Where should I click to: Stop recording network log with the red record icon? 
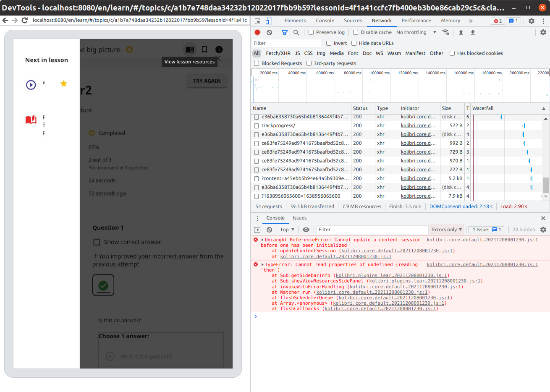tap(257, 32)
